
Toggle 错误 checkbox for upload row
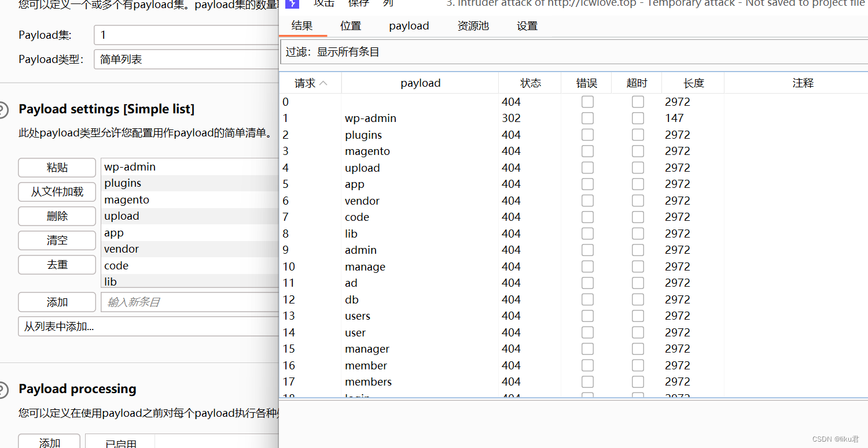587,168
